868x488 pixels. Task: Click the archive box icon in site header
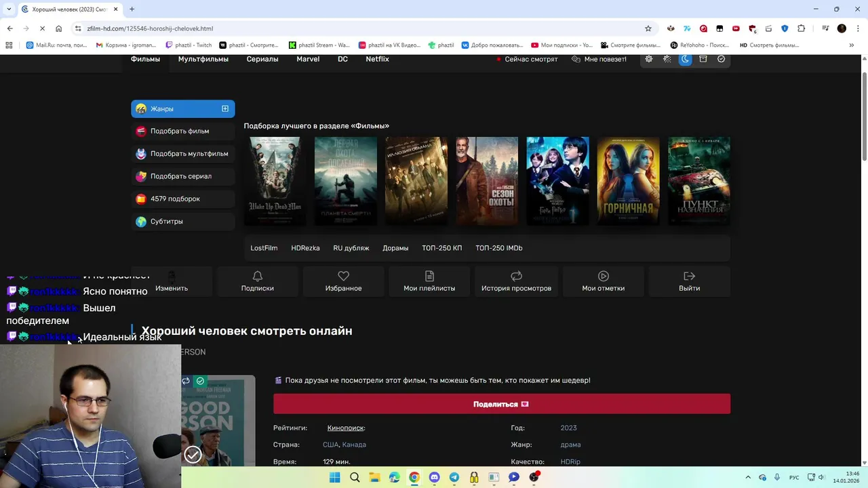pos(703,59)
